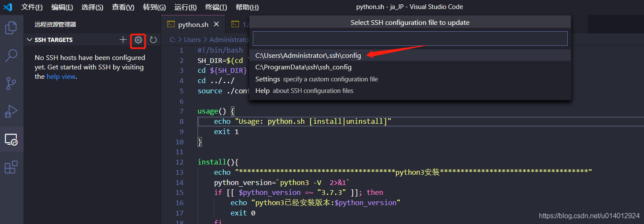Open the 文件(F) menu
Viewport: 644px width, 224px height.
pos(32,7)
